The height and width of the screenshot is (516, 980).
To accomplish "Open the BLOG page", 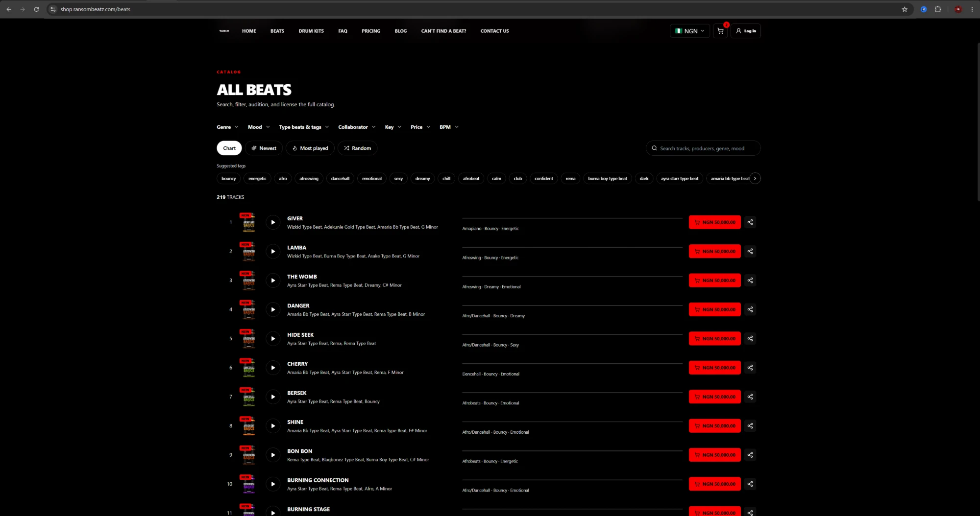I will [401, 31].
